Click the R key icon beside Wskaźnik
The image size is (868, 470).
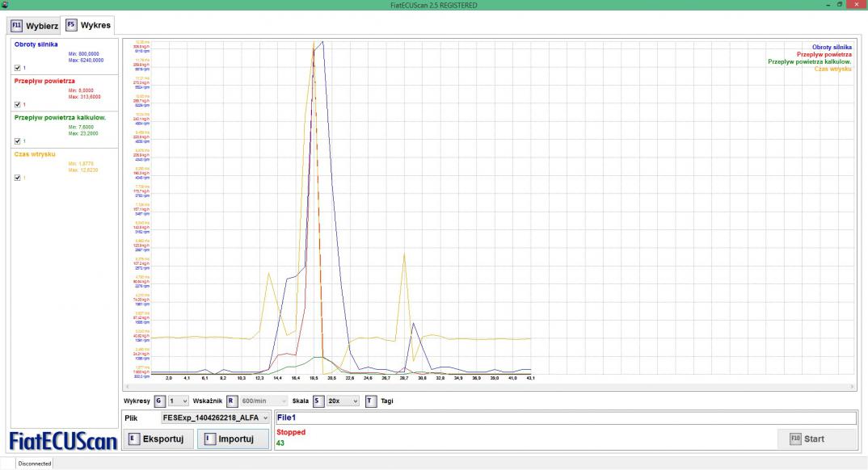coord(232,401)
